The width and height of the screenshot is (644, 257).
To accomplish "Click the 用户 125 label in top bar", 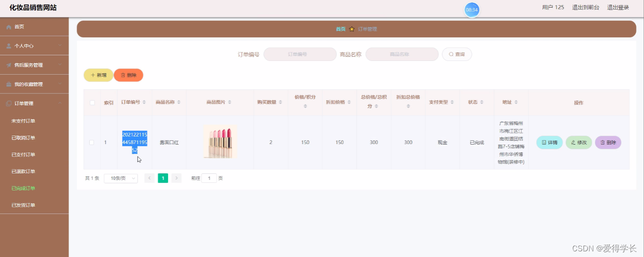I will [x=553, y=8].
